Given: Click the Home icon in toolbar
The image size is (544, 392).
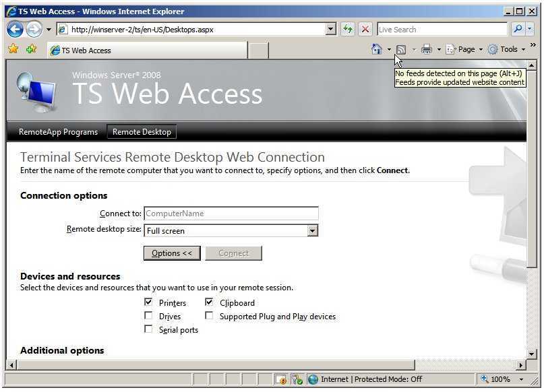Looking at the screenshot, I should tap(377, 49).
